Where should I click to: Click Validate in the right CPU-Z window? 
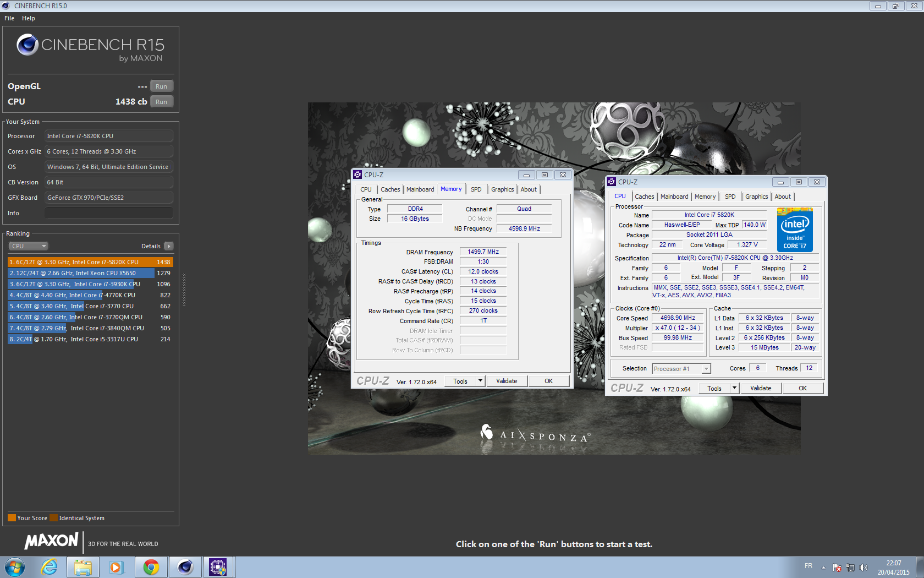pyautogui.click(x=761, y=388)
